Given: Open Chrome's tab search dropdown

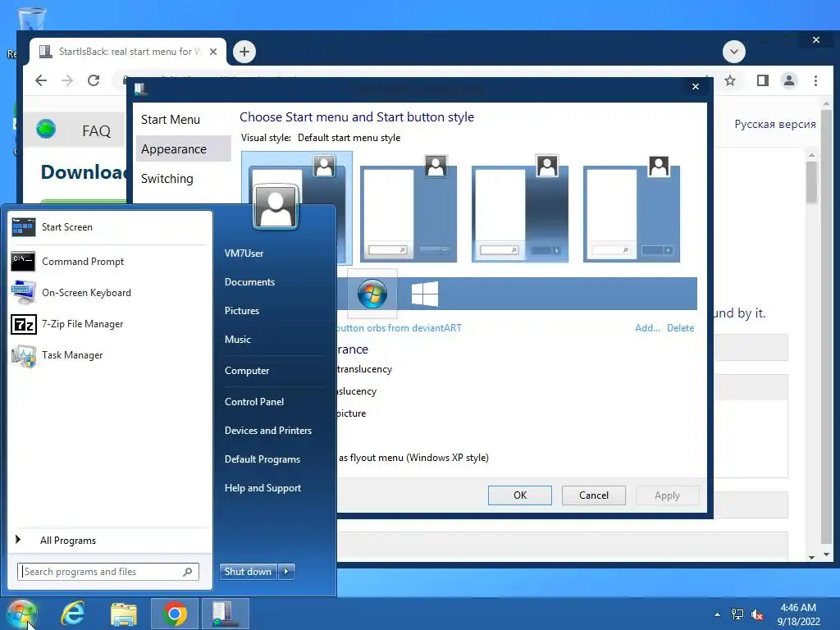Looking at the screenshot, I should point(734,52).
